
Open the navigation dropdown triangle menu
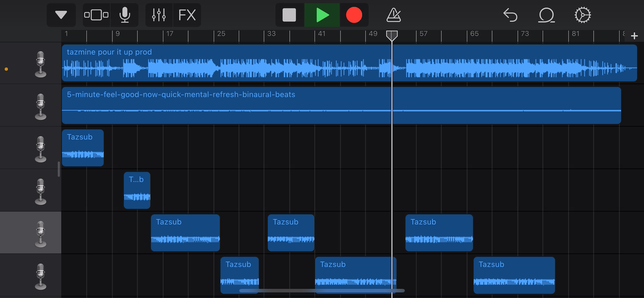click(61, 15)
